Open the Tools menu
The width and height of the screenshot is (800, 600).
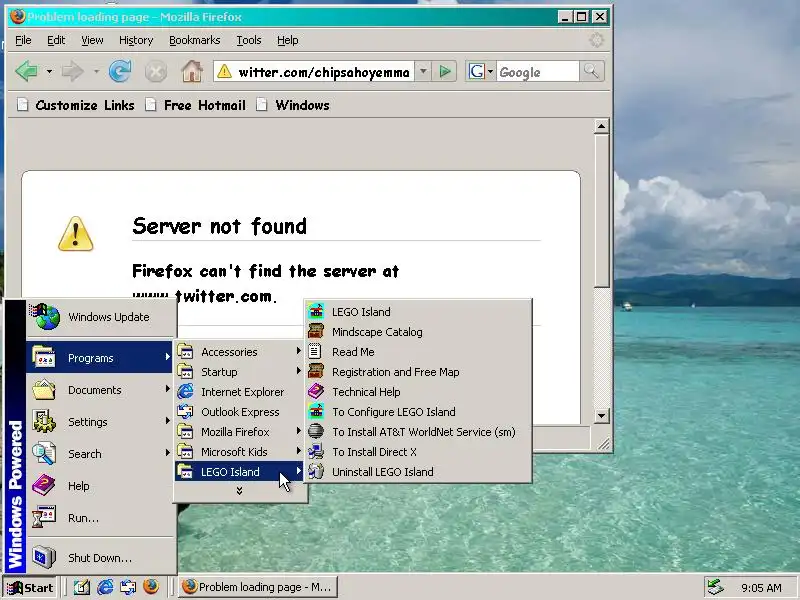click(x=248, y=40)
